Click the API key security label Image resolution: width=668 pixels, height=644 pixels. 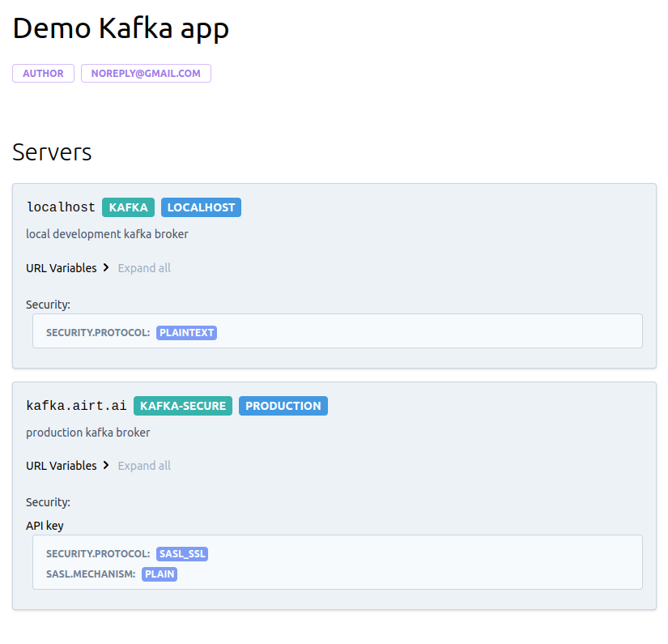45,525
